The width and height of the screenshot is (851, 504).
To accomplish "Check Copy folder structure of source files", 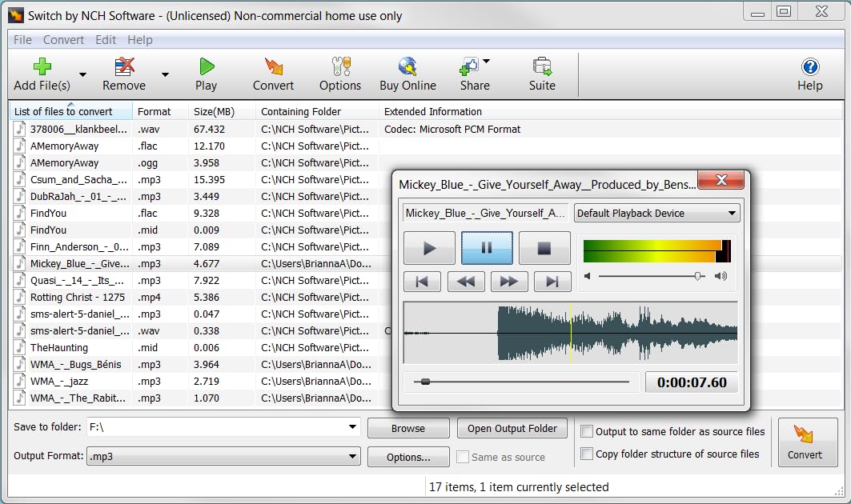I will (587, 454).
